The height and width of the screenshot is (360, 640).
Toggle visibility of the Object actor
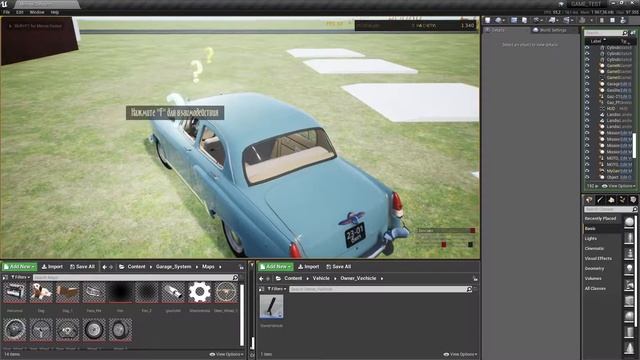click(587, 177)
